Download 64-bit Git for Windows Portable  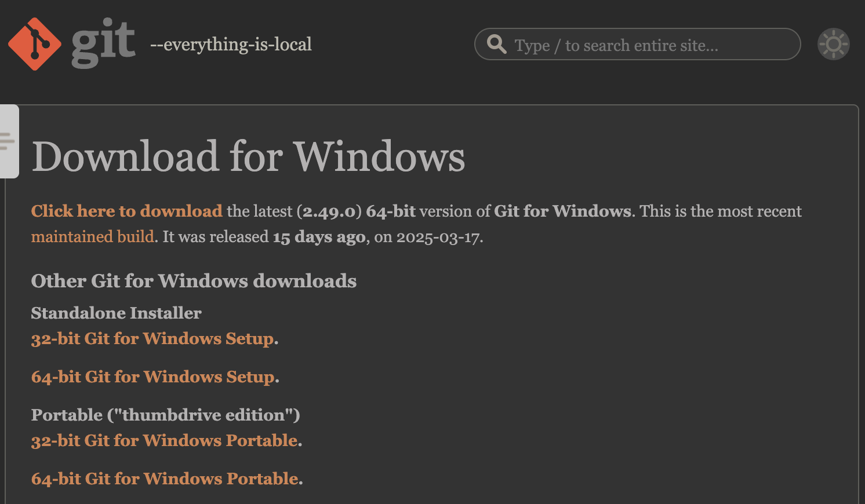coord(165,479)
